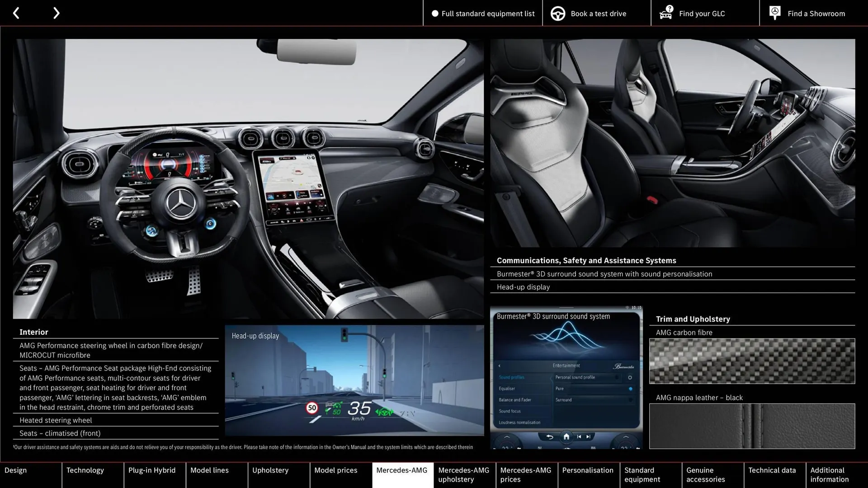This screenshot has width=868, height=488.
Task: Open Equaliser in the Burmester menu
Action: (x=507, y=389)
